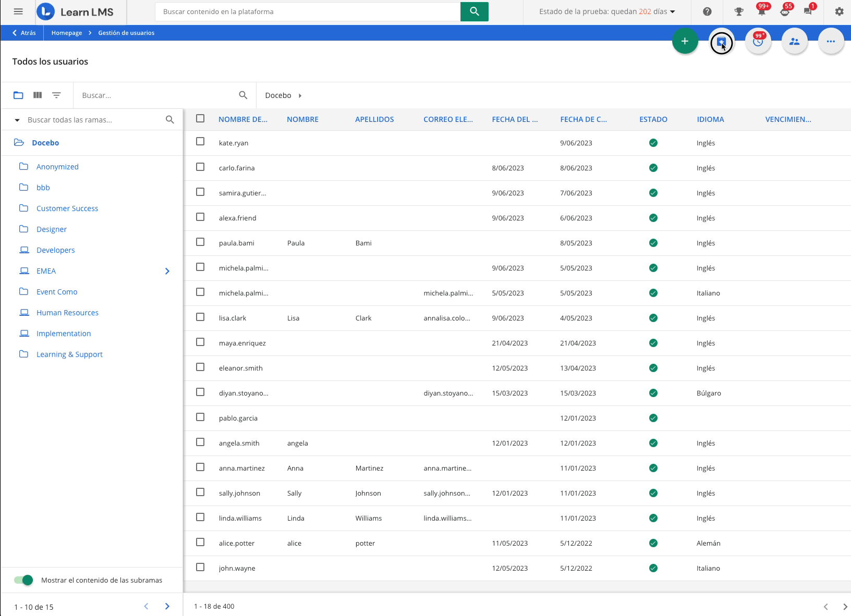This screenshot has height=616, width=851.
Task: Open Gestión de usuarios breadcrumb
Action: point(126,33)
